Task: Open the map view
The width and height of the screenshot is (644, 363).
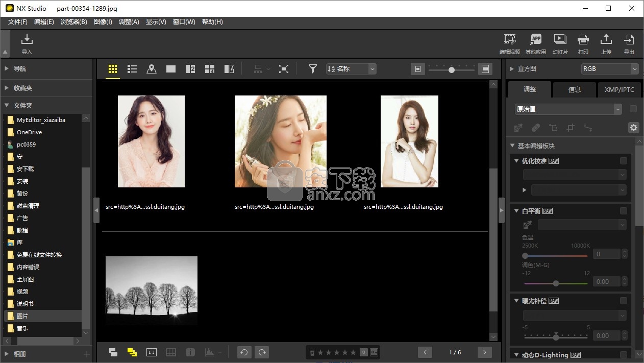Action: (152, 69)
